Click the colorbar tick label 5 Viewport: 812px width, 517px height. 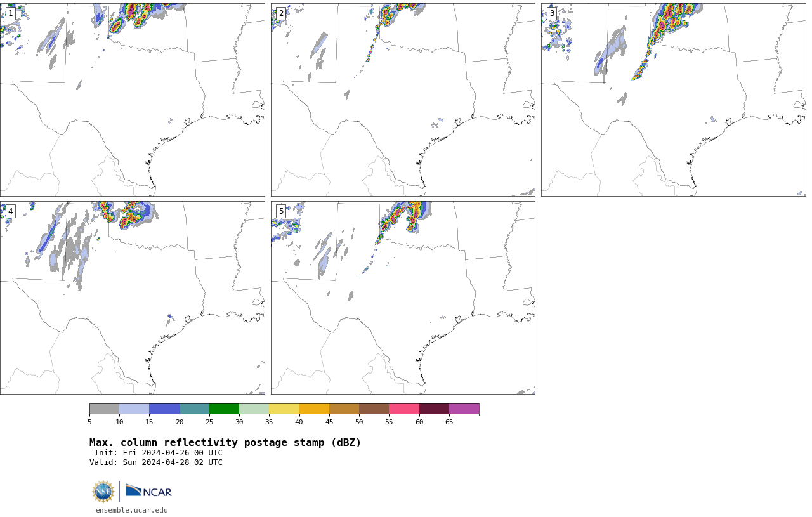click(x=89, y=422)
